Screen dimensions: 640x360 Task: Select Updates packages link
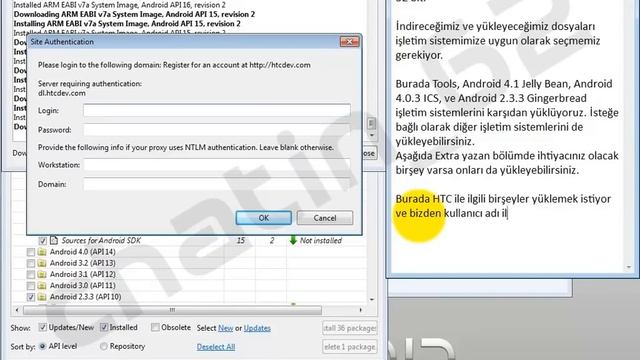click(x=257, y=328)
